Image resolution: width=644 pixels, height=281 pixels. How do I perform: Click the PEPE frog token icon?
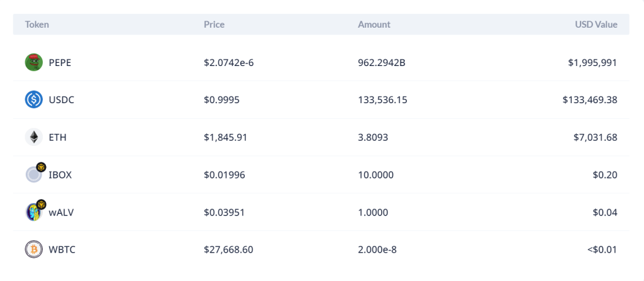[x=33, y=62]
